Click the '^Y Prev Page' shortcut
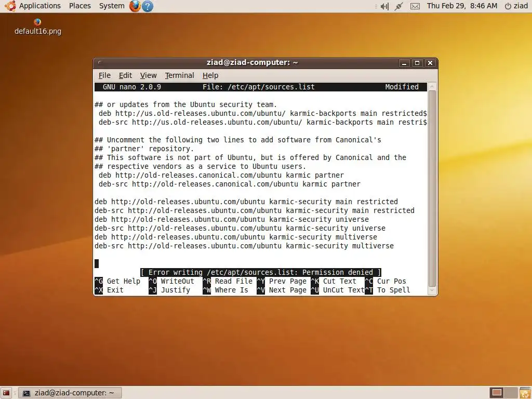 pos(282,281)
